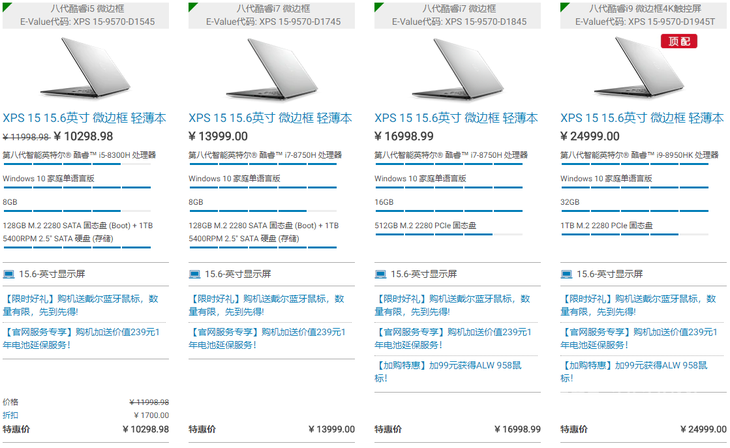Click storage rating bar under 512GB PCIe
Image resolution: width=730 pixels, height=448 pixels.
pyautogui.click(x=449, y=234)
